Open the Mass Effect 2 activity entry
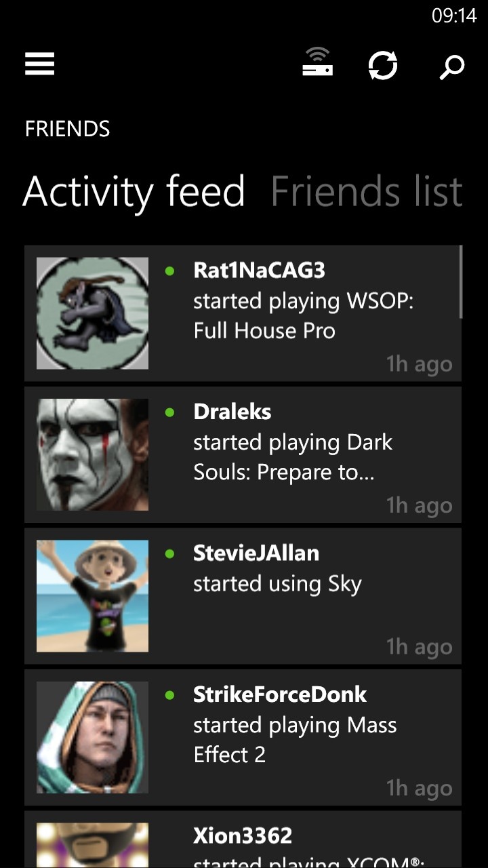488x868 pixels. [295, 740]
